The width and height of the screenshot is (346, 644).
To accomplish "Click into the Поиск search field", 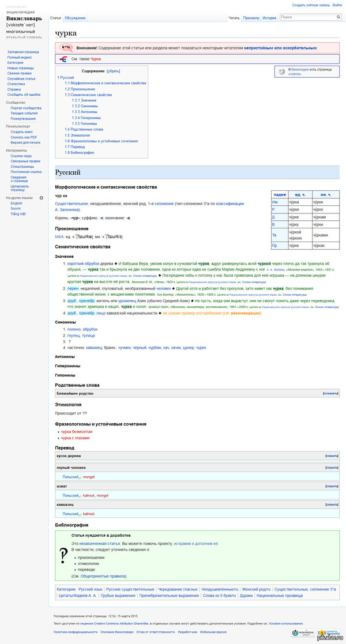I will [304, 18].
